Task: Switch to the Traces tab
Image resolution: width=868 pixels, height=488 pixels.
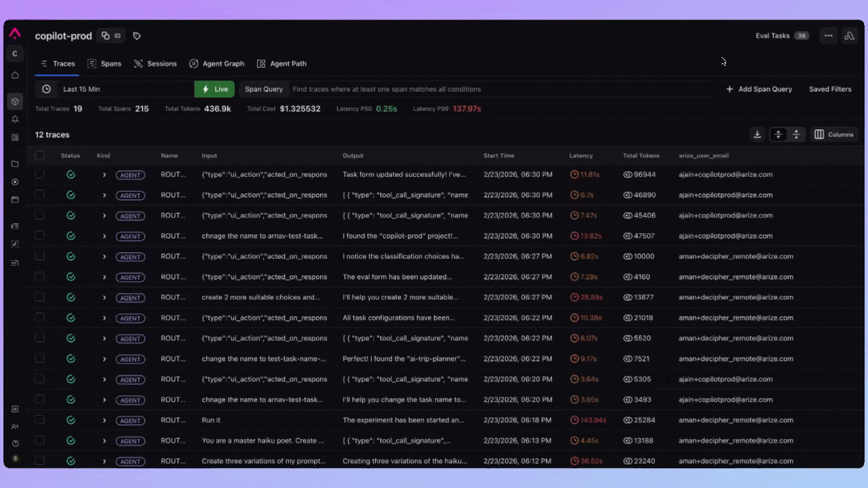Action: coord(58,64)
